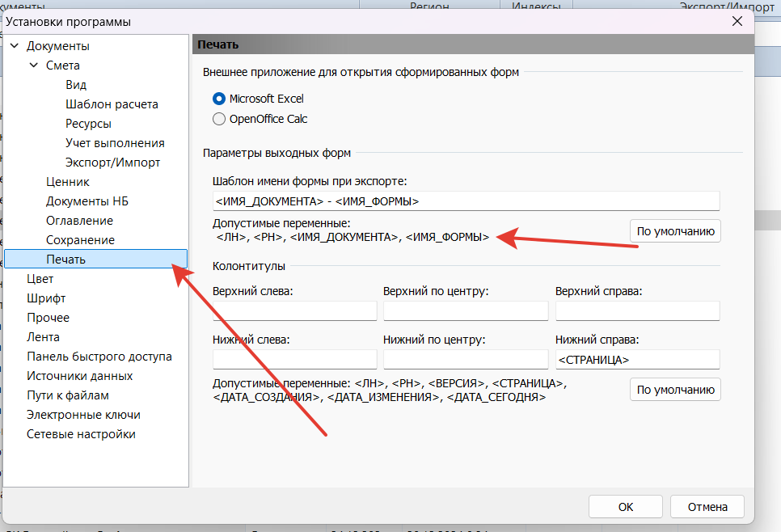Click the form name template input field
This screenshot has width=781, height=532.
coord(465,201)
